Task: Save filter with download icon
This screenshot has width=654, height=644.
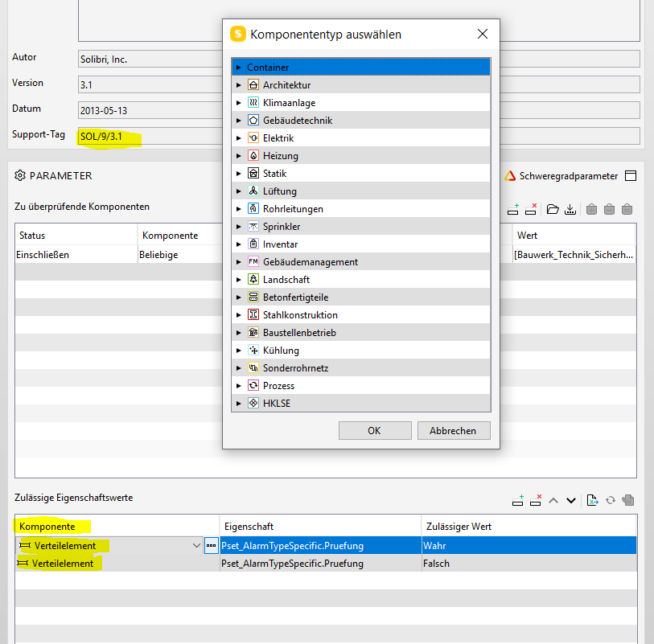Action: coord(570,209)
